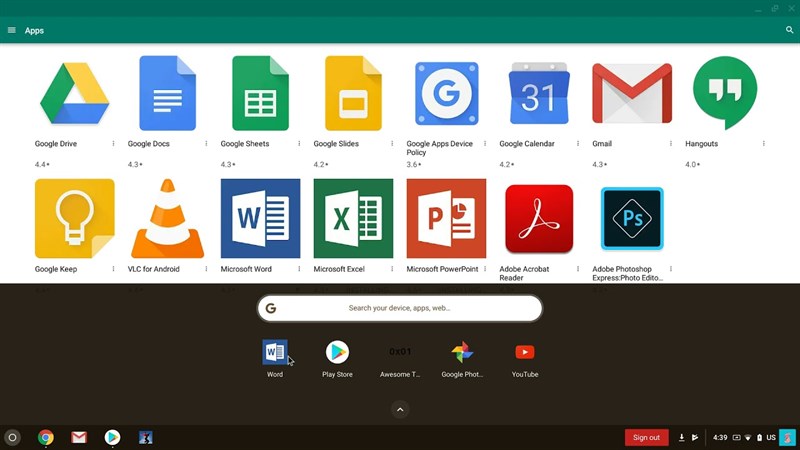Open options menu for Microsoft Word
This screenshot has height=450, width=800.
(x=299, y=268)
